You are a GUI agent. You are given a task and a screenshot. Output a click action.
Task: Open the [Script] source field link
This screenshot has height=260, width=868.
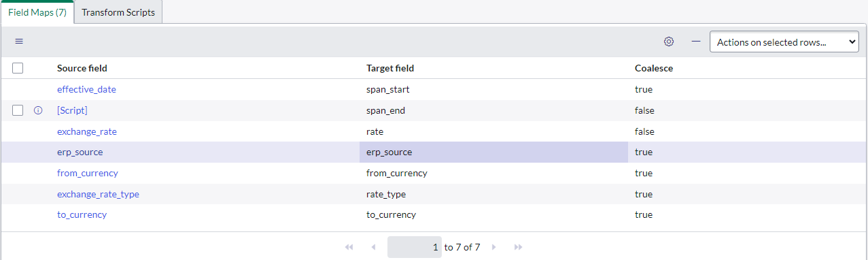72,110
